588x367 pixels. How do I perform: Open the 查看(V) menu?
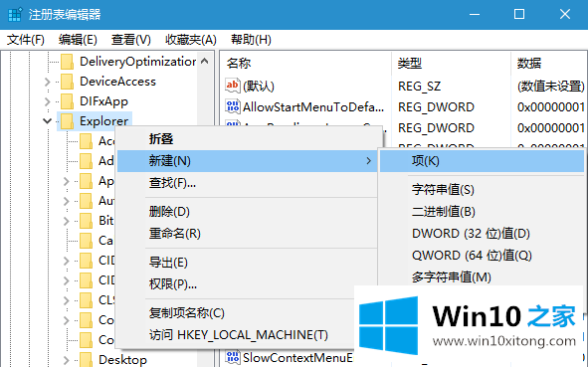pyautogui.click(x=131, y=40)
